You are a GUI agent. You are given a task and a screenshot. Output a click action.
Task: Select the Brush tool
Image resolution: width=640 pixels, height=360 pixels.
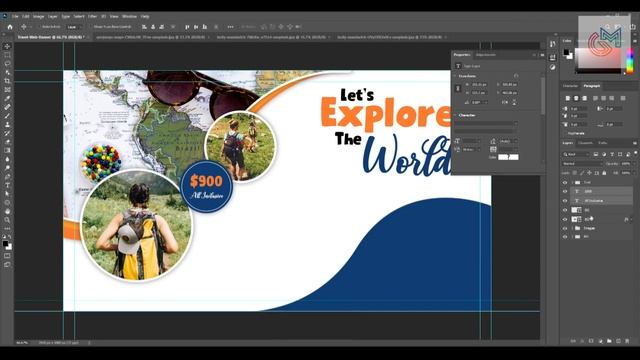pyautogui.click(x=7, y=116)
